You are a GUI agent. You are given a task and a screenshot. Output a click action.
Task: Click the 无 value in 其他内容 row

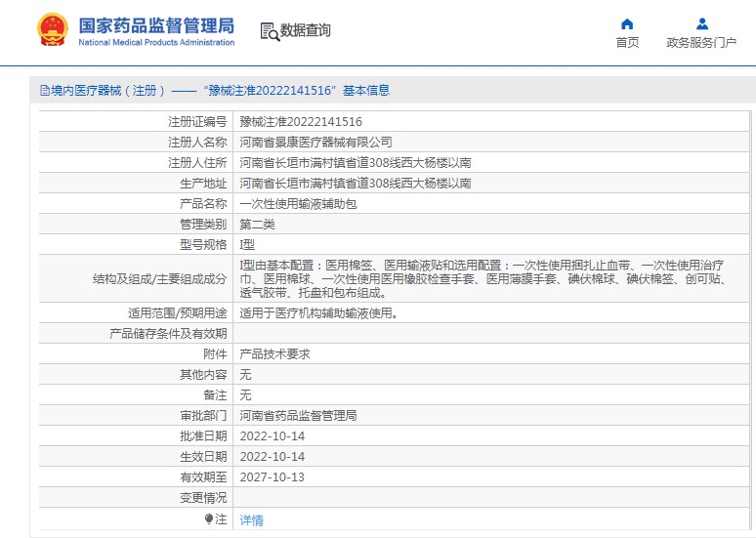click(245, 375)
